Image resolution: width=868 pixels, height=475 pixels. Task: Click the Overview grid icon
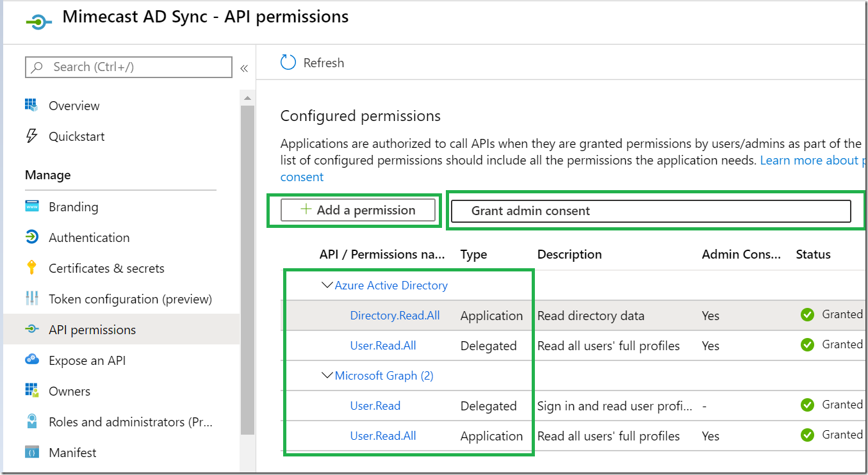pyautogui.click(x=31, y=104)
